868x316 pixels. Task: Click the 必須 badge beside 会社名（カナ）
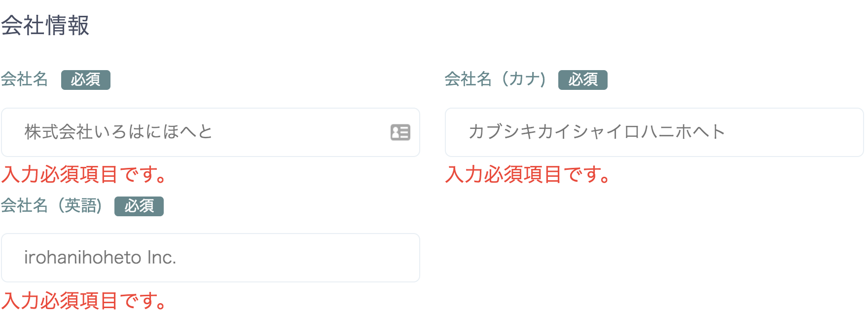pos(582,79)
